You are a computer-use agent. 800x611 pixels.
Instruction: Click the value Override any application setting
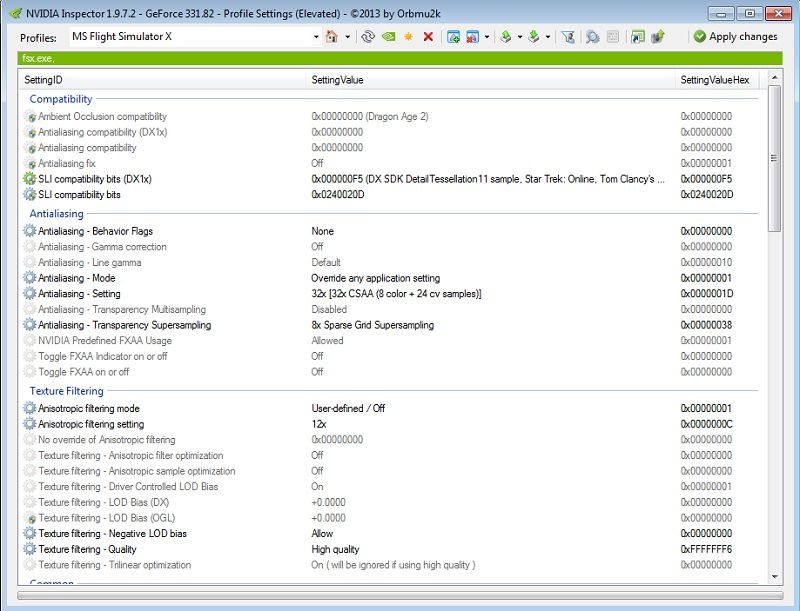(x=376, y=278)
